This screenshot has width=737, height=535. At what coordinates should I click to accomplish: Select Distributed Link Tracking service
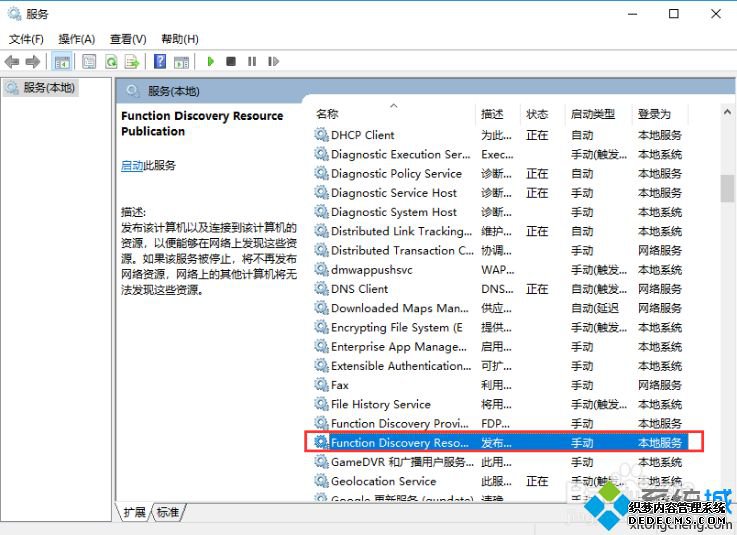pos(500,231)
